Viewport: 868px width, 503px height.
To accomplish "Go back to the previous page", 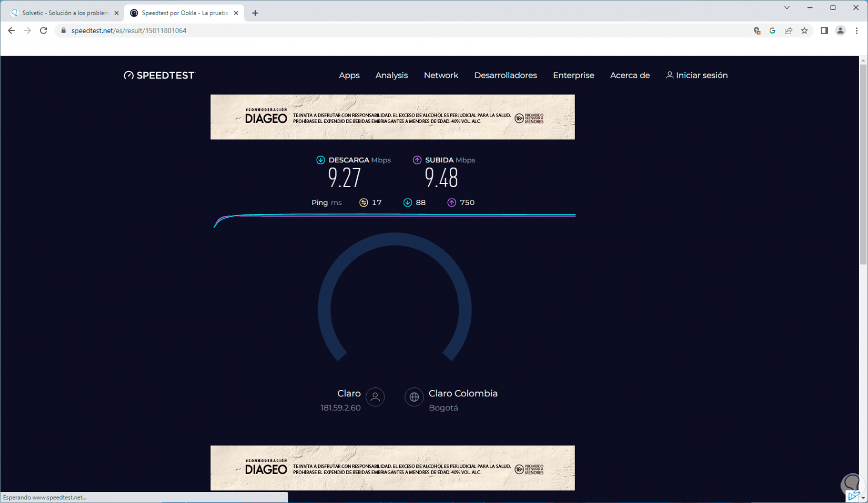I will 12,30.
